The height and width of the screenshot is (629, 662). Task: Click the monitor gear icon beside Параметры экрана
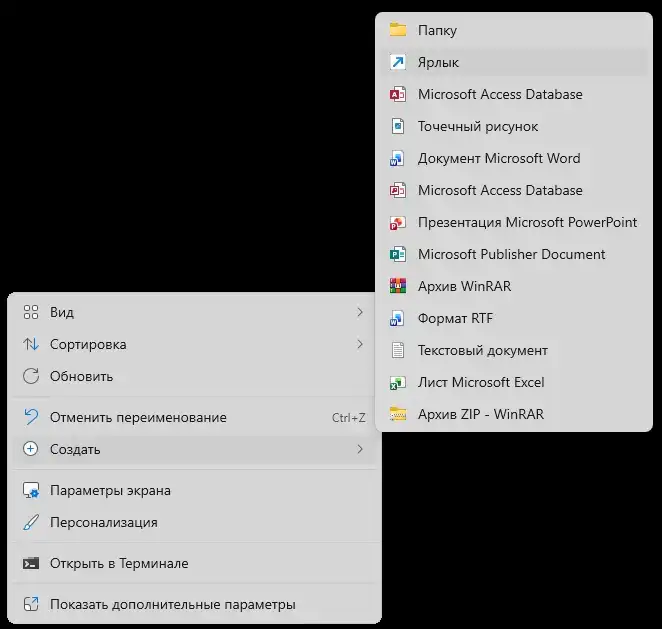31,490
